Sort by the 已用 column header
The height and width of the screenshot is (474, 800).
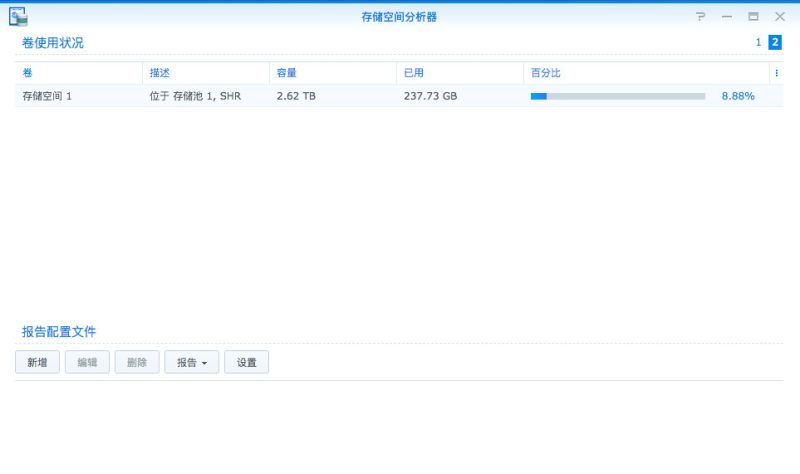point(460,73)
